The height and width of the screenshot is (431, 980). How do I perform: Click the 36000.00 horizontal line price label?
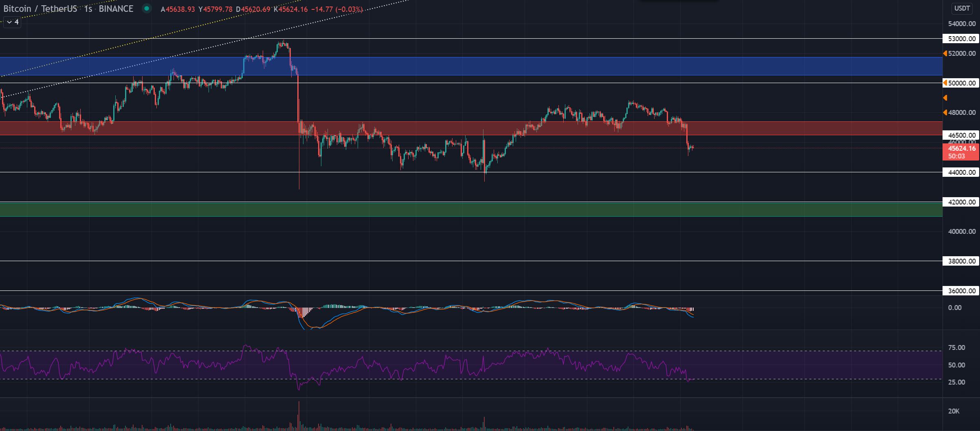[961, 291]
